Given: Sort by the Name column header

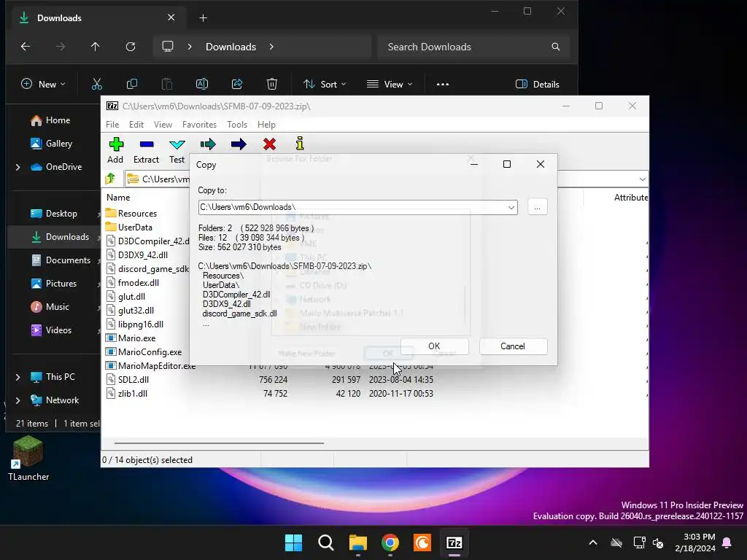Looking at the screenshot, I should pyautogui.click(x=118, y=197).
